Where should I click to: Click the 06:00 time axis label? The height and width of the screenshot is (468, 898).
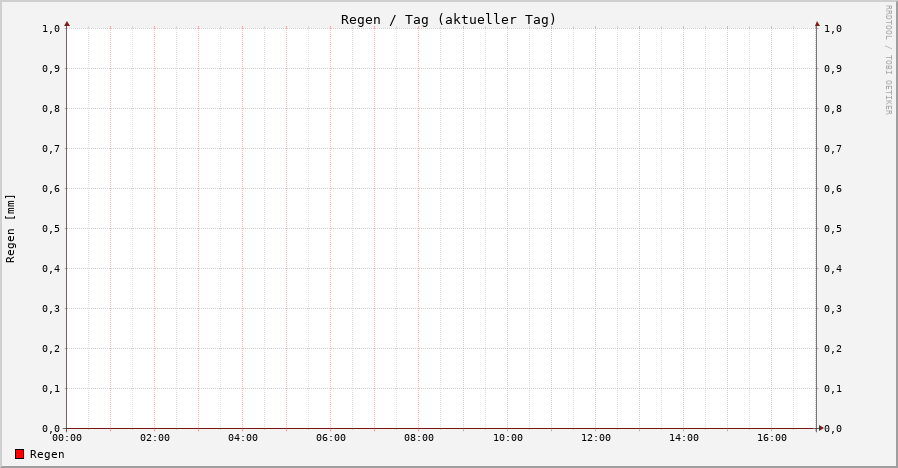point(331,438)
